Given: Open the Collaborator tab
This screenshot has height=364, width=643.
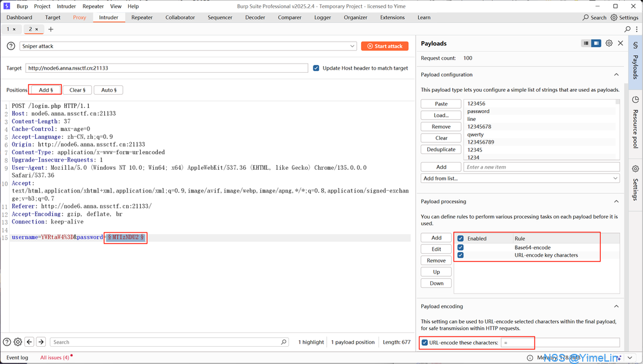Looking at the screenshot, I should 180,18.
